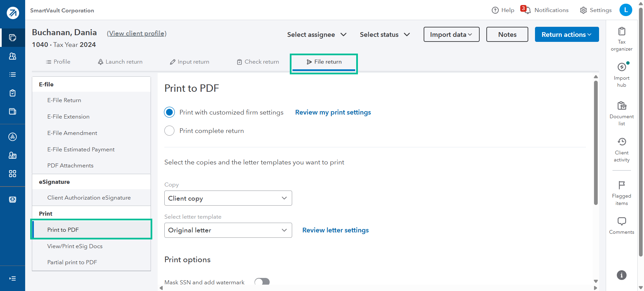644x291 pixels.
Task: Expand the left navigation menu icon
Action: coord(12,278)
